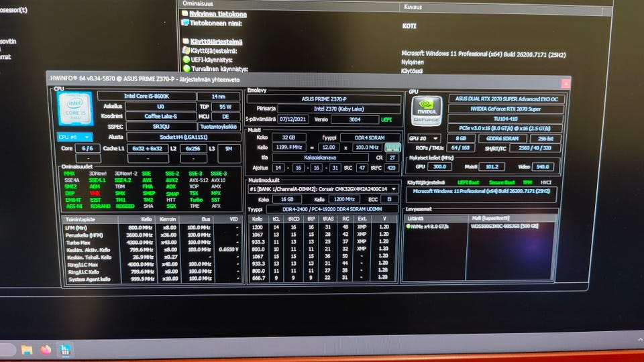This screenshot has height=362, width=644.
Task: Click the PCIe v3.0 x16 link field
Action: 504,129
